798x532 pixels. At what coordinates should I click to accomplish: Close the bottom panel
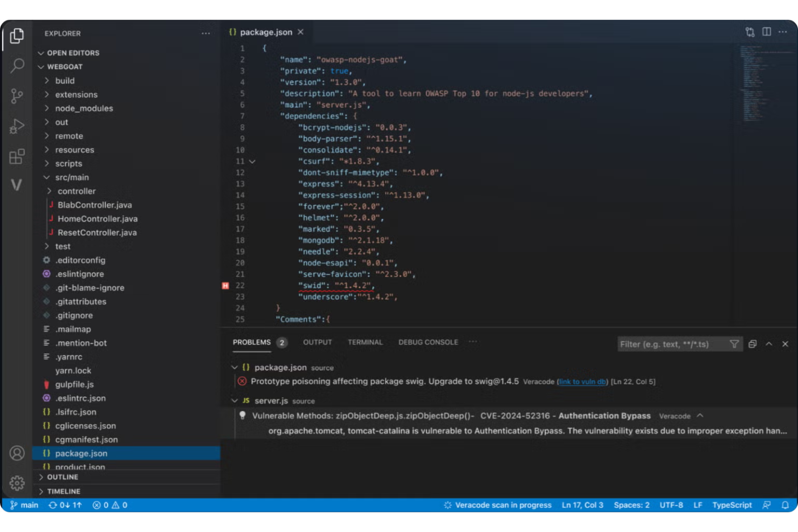pos(785,344)
